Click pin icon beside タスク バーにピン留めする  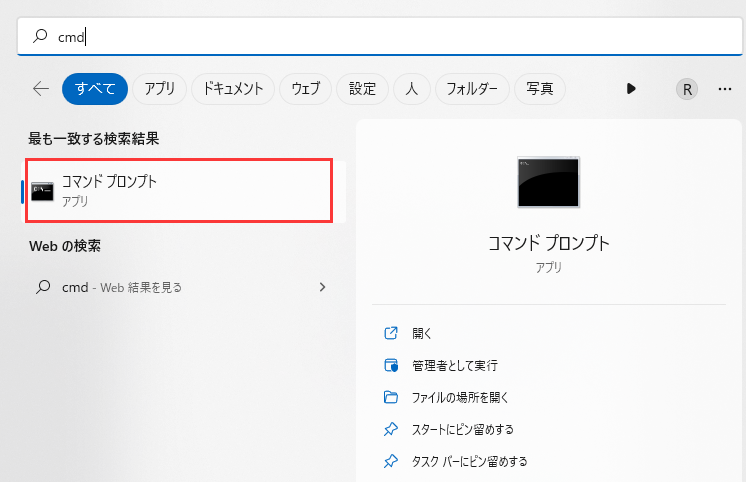(x=391, y=461)
